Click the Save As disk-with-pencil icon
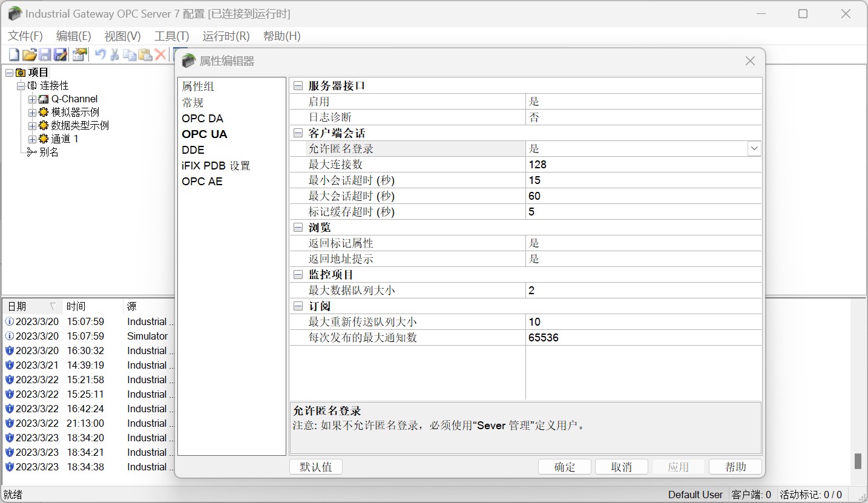The width and height of the screenshot is (868, 503). [61, 55]
